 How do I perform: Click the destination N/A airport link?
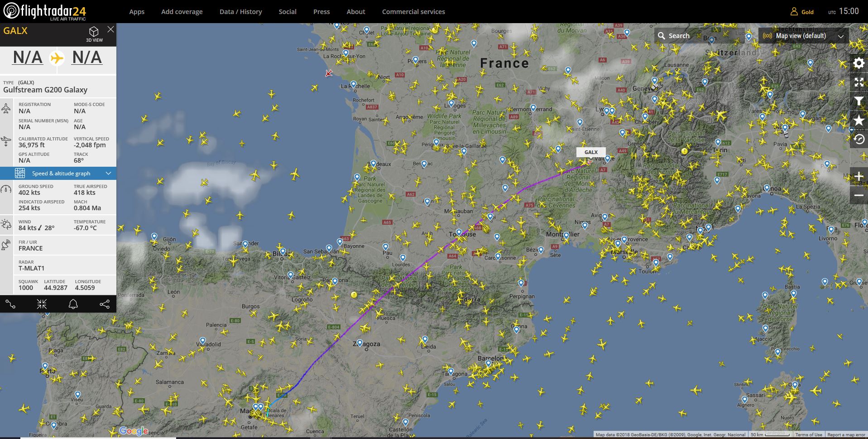[x=87, y=58]
